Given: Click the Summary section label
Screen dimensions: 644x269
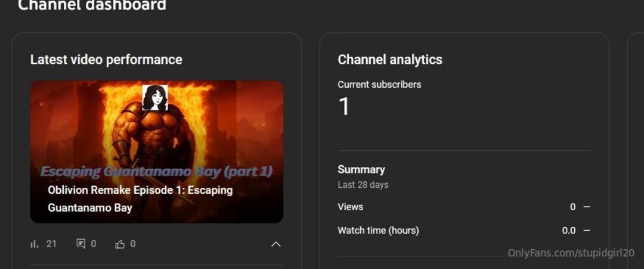Looking at the screenshot, I should click(361, 169).
